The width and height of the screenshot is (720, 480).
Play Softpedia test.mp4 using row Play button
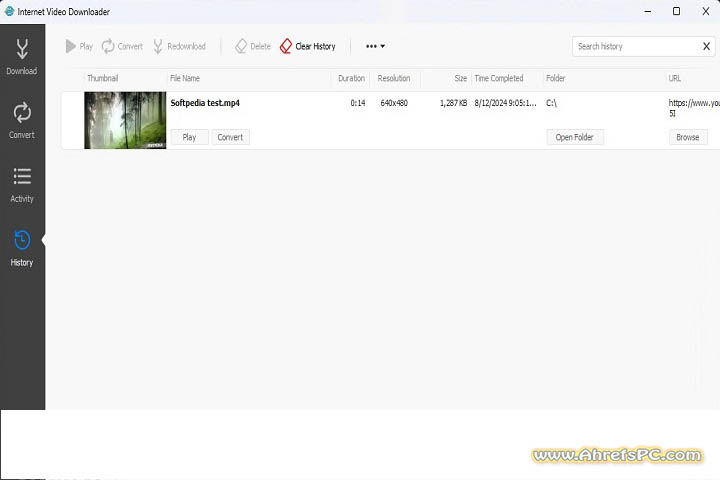(189, 137)
